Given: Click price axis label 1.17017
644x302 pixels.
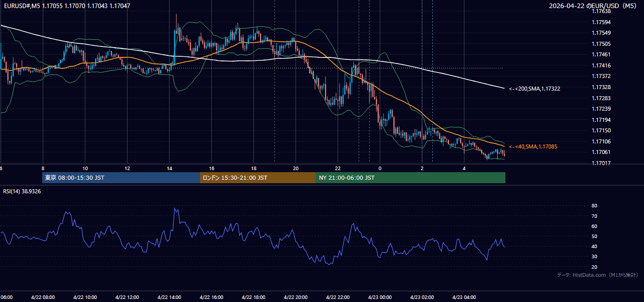Looking at the screenshot, I should (602, 163).
